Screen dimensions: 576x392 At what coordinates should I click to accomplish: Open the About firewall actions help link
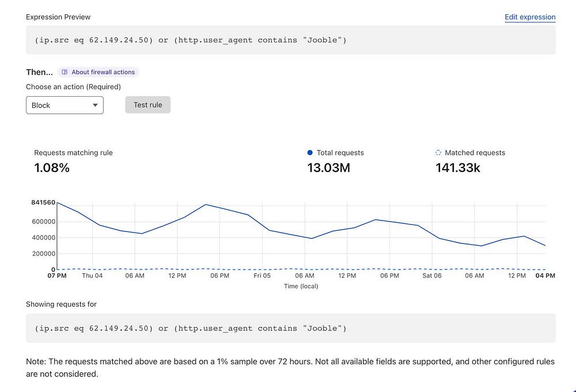pyautogui.click(x=103, y=73)
